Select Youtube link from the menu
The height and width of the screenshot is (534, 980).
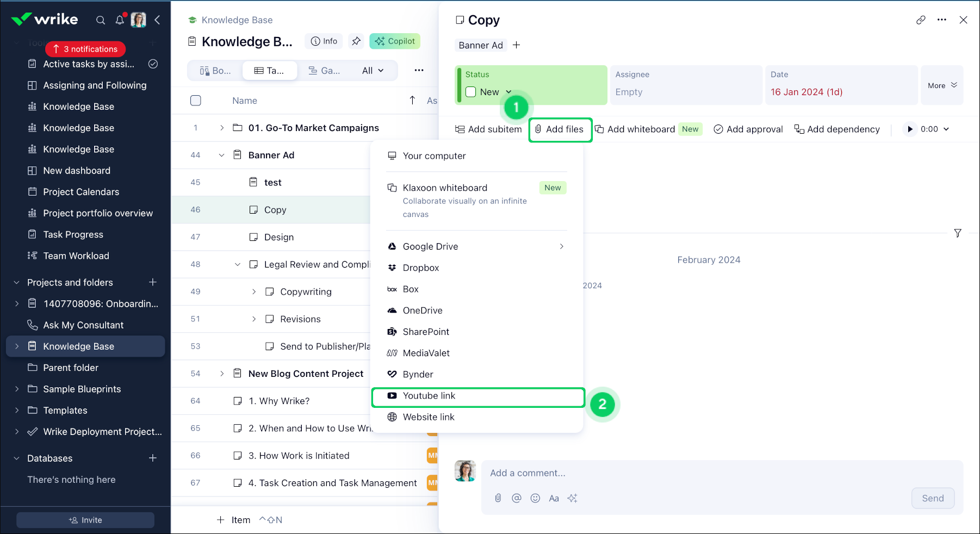pos(429,396)
